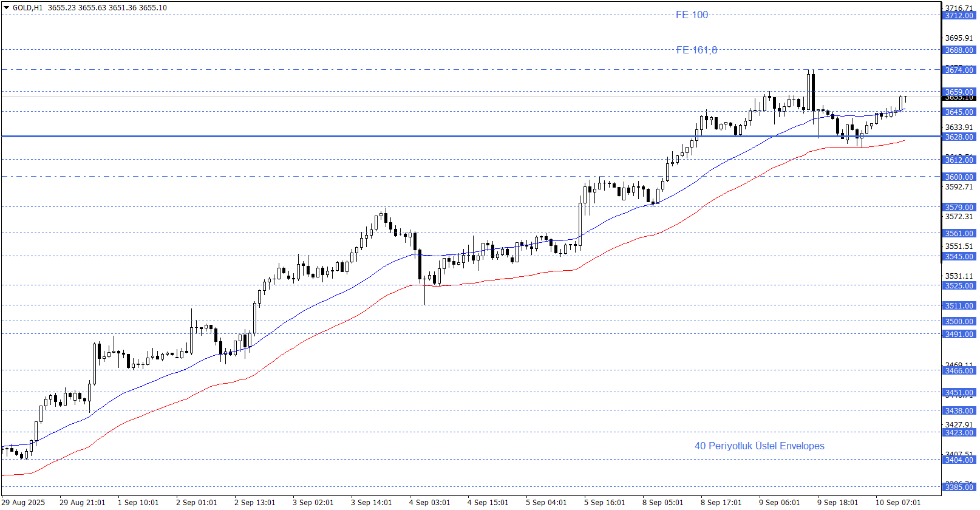Click the 3511.00 price level tag
The width and height of the screenshot is (980, 510).
coord(959,306)
